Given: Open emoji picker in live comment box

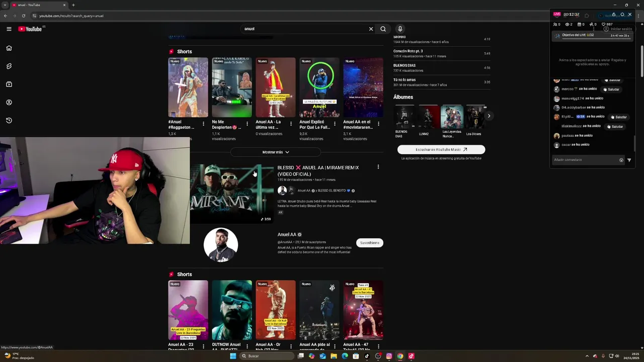Looking at the screenshot, I should 621,160.
